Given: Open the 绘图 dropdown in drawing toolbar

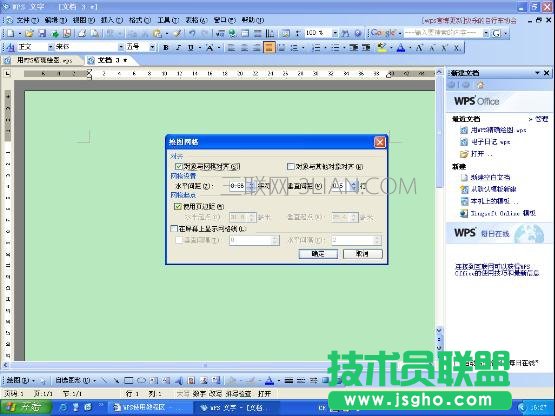Looking at the screenshot, I should [x=20, y=381].
